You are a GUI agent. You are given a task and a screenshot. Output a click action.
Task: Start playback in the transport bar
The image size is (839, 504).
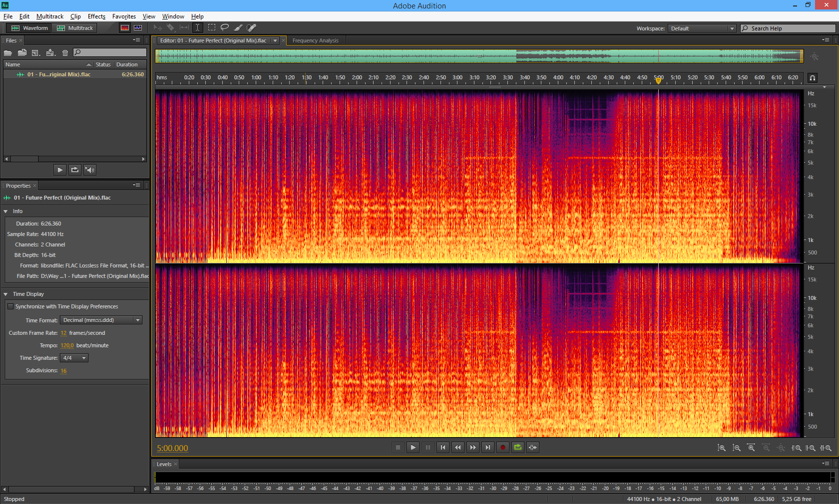coord(413,448)
